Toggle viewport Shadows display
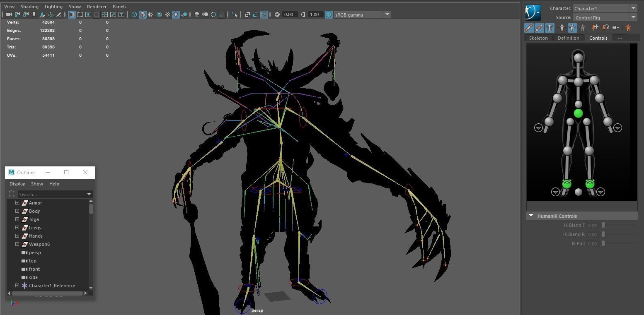 [184, 14]
